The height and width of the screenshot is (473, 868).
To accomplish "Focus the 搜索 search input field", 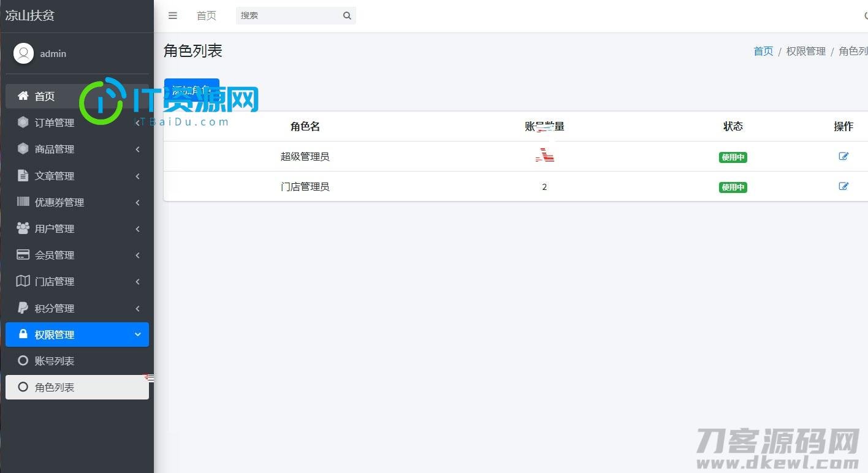I will (x=288, y=16).
